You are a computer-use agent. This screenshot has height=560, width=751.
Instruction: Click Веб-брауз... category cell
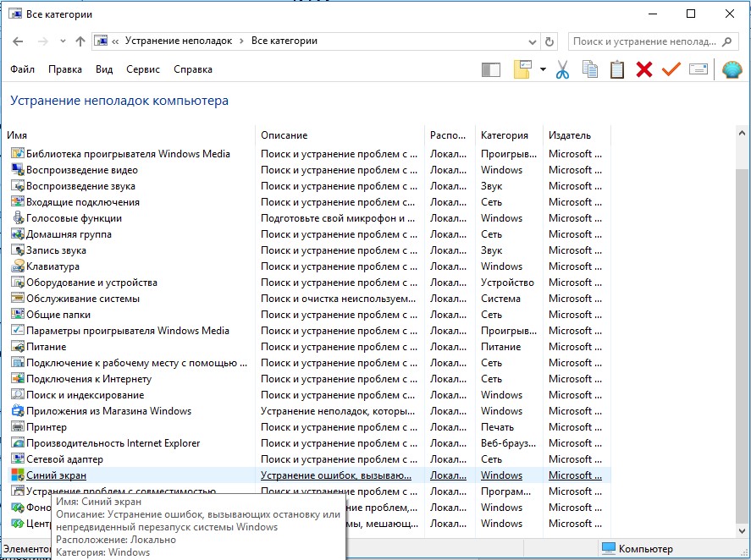[x=508, y=442]
